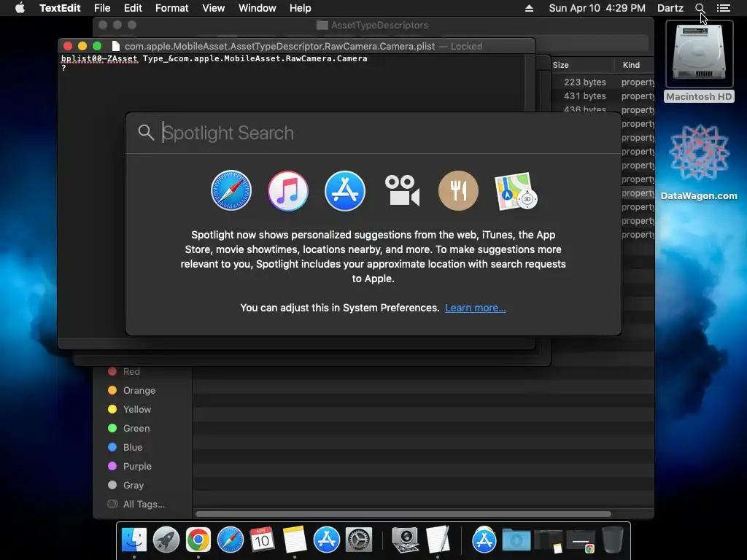Launch Google Chrome from the Dock
This screenshot has width=747, height=560.
(198, 540)
